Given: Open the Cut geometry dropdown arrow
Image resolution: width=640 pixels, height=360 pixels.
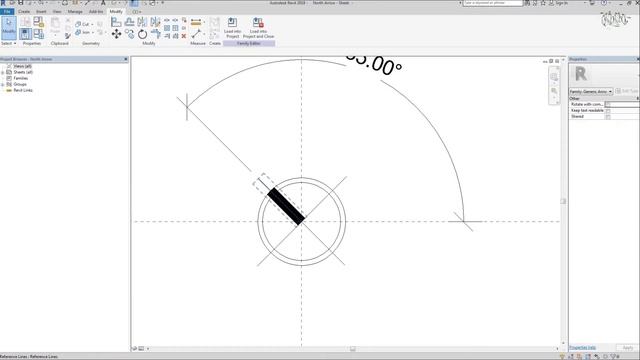Looking at the screenshot, I should tap(92, 24).
